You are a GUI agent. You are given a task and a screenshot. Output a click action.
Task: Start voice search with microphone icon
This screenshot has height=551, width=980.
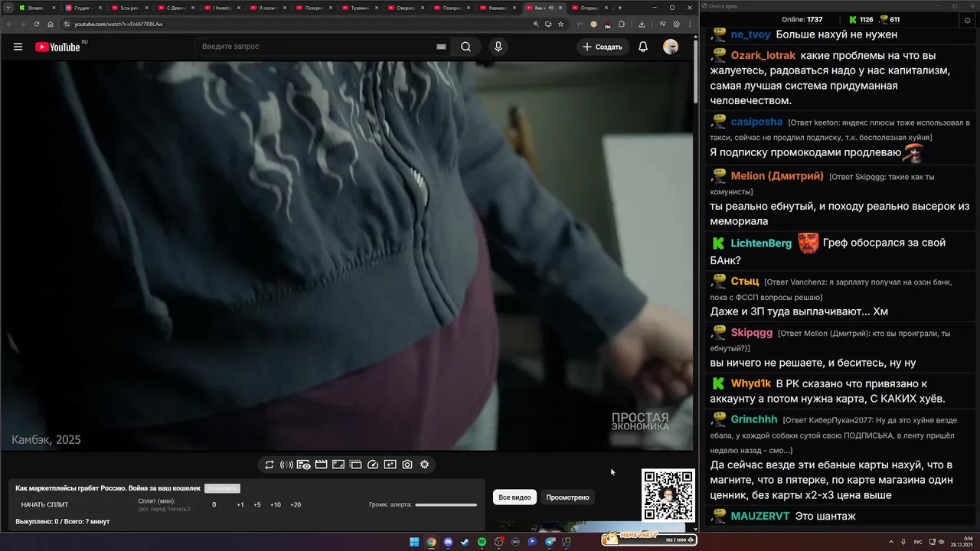pyautogui.click(x=498, y=47)
